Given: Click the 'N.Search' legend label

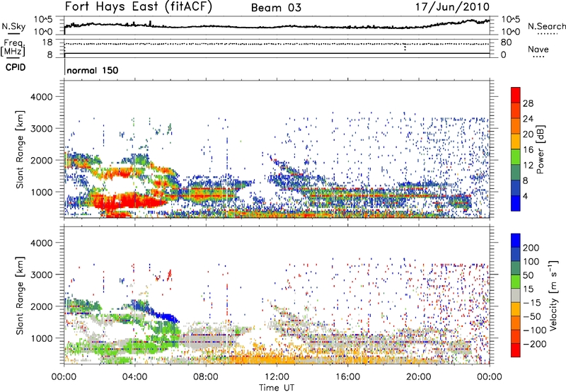Looking at the screenshot, I should point(546,26).
